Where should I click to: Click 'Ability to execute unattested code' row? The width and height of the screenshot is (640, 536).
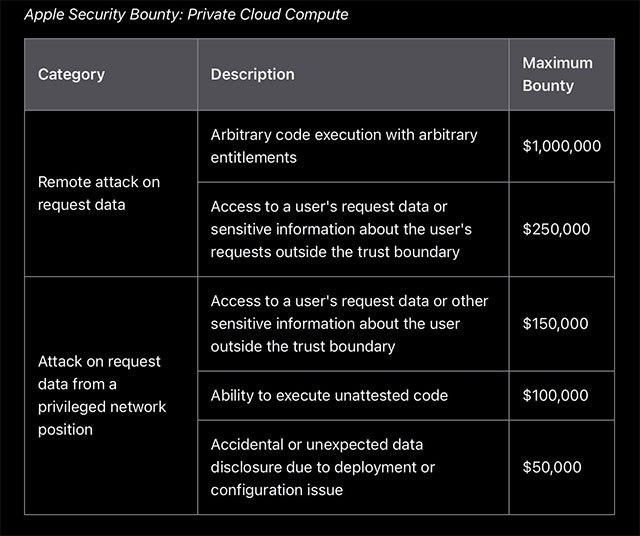click(329, 396)
